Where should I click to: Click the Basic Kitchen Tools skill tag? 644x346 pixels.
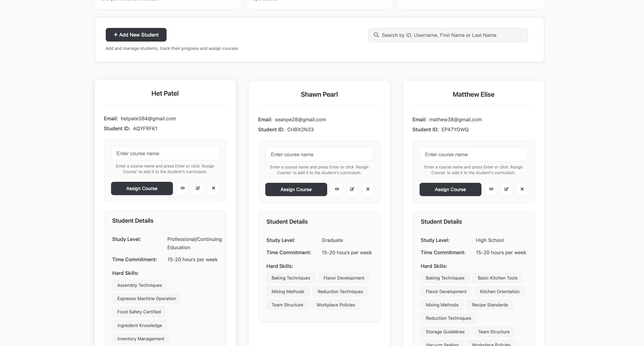[x=498, y=278]
